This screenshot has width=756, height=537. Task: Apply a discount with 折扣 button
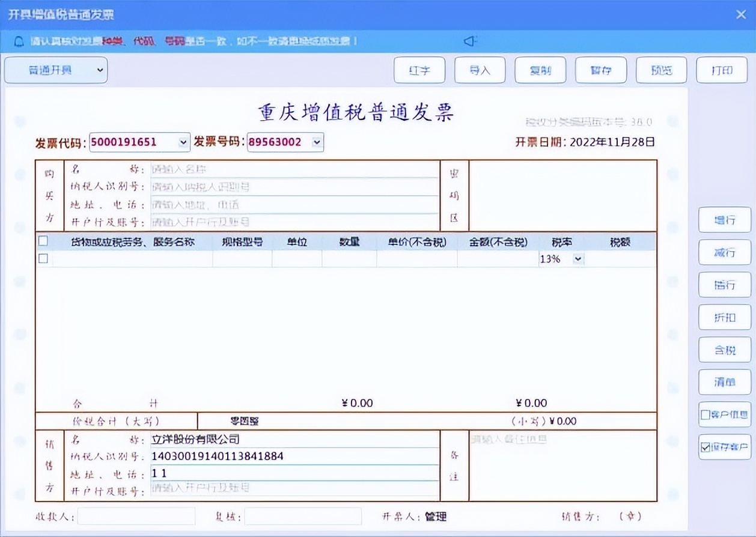click(724, 317)
